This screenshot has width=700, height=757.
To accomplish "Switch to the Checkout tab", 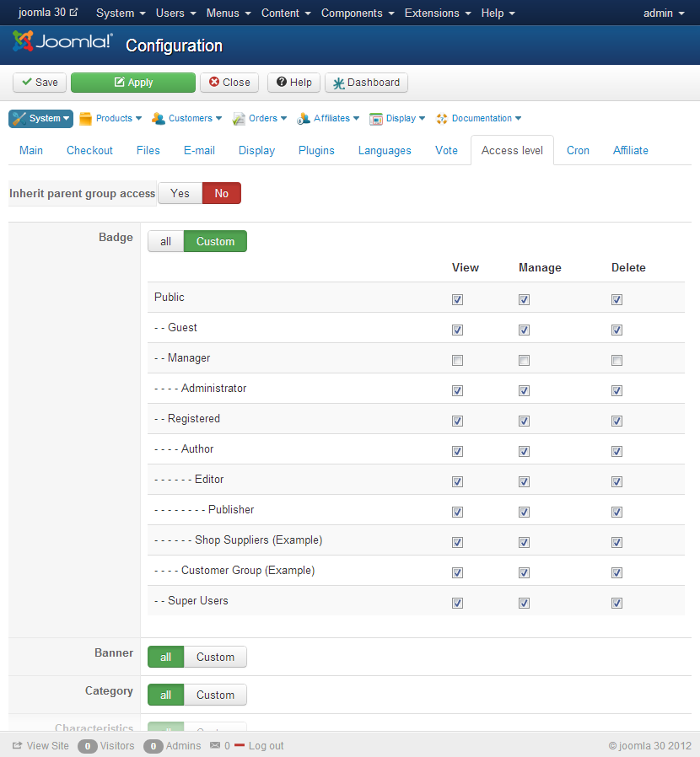I will [89, 151].
